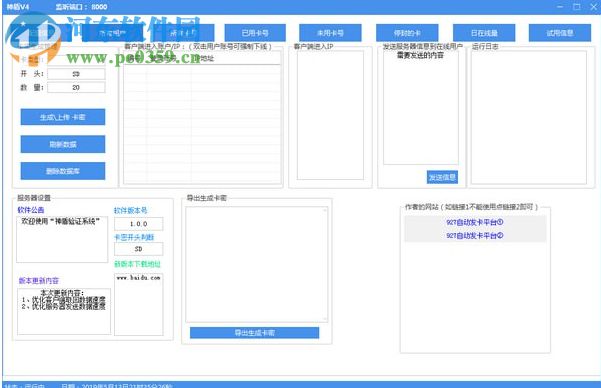Click the 卡密开头判断 field showing SD
Image resolution: width=601 pixels, height=388 pixels.
point(138,249)
